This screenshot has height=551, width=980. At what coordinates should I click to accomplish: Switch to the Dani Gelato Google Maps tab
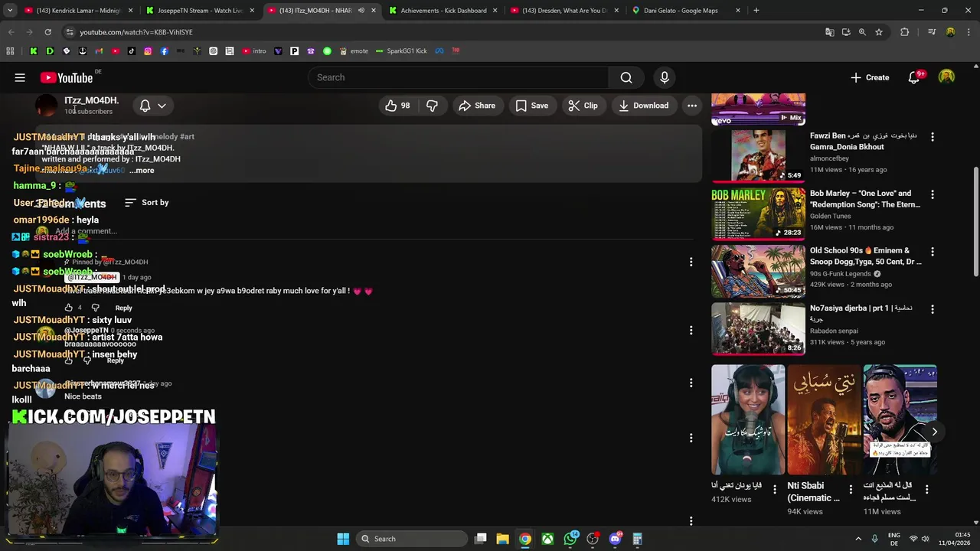coord(686,11)
